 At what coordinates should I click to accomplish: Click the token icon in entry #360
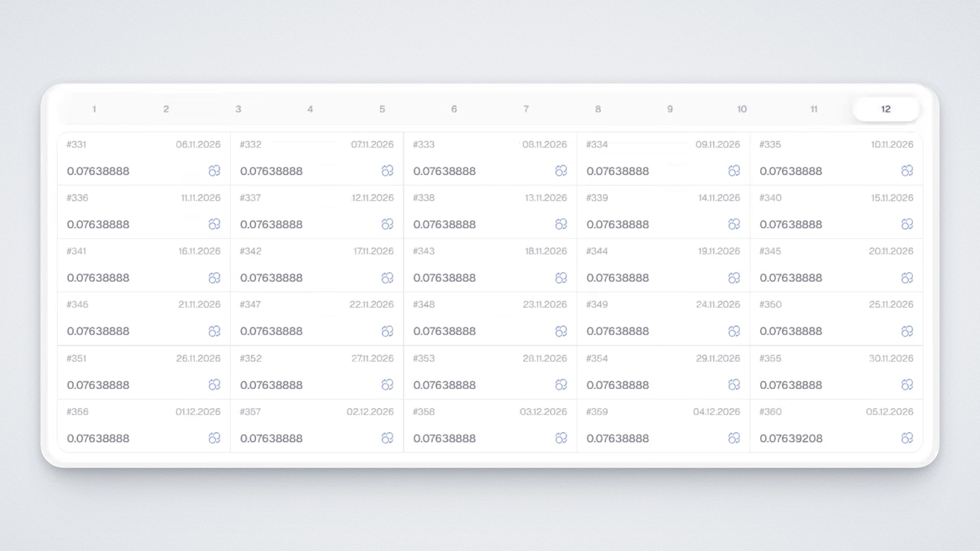[x=907, y=438]
